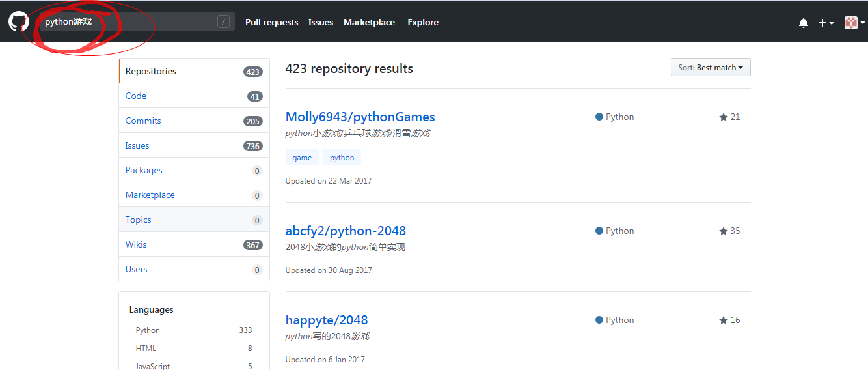Click the 736 Issues count badge
This screenshot has height=370, width=868.
(253, 146)
